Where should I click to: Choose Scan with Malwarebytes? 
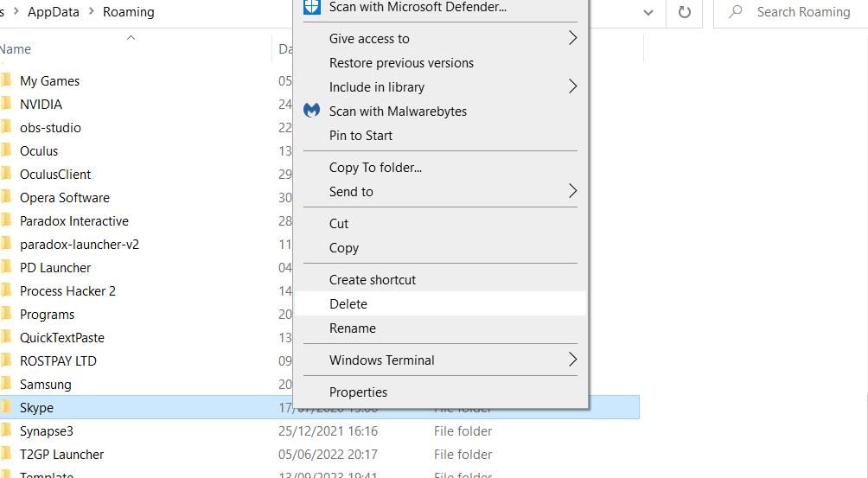pyautogui.click(x=441, y=112)
